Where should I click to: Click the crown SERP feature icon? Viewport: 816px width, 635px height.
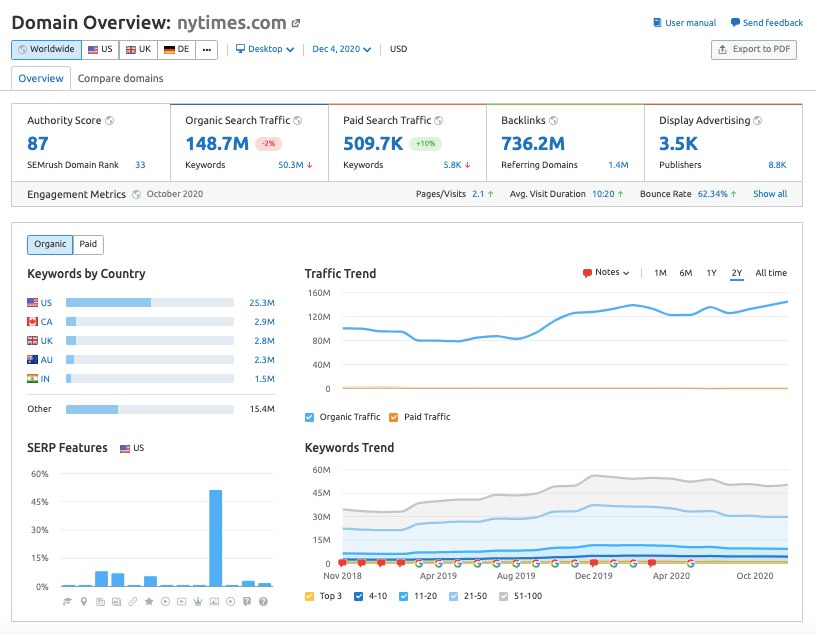pos(198,602)
